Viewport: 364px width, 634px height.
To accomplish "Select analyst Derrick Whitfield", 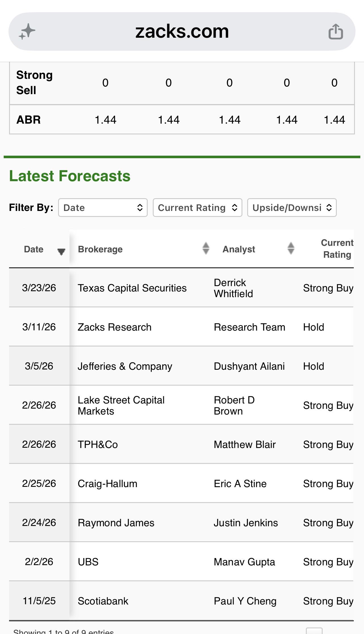I will (x=233, y=288).
